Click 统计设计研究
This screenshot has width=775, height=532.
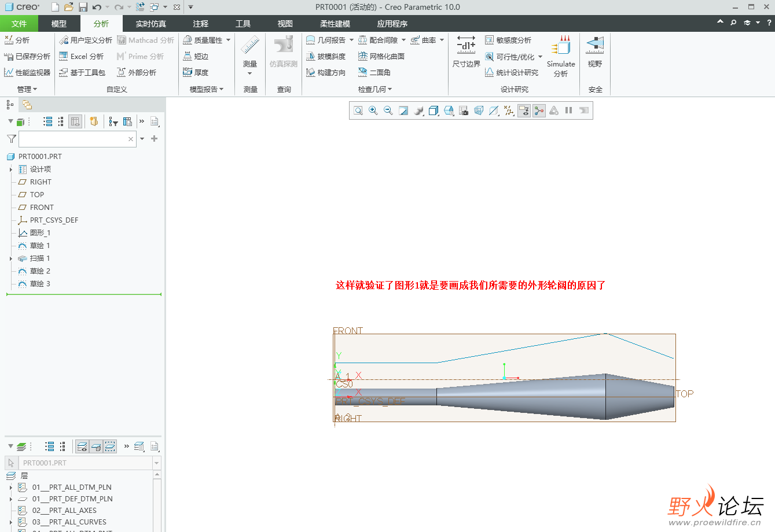[512, 72]
